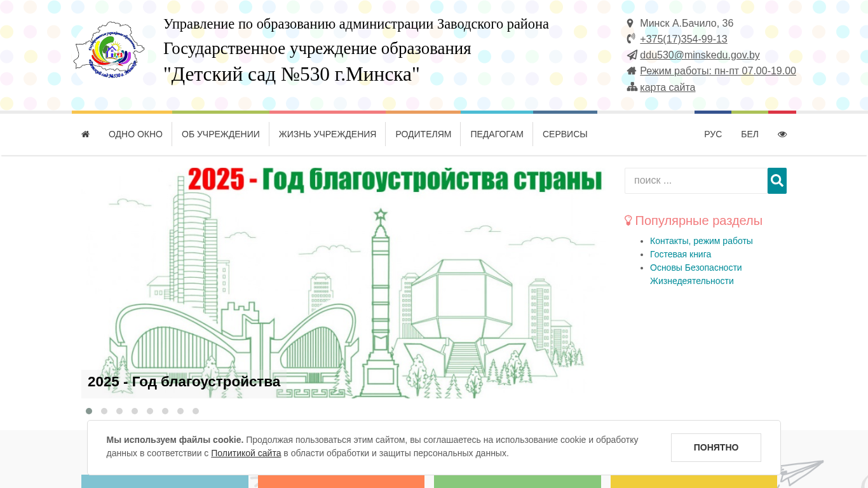Expand the ЖИЗНЬ УЧРЕЖДЕНИЯ menu
Image resolution: width=868 pixels, height=488 pixels.
(x=327, y=134)
